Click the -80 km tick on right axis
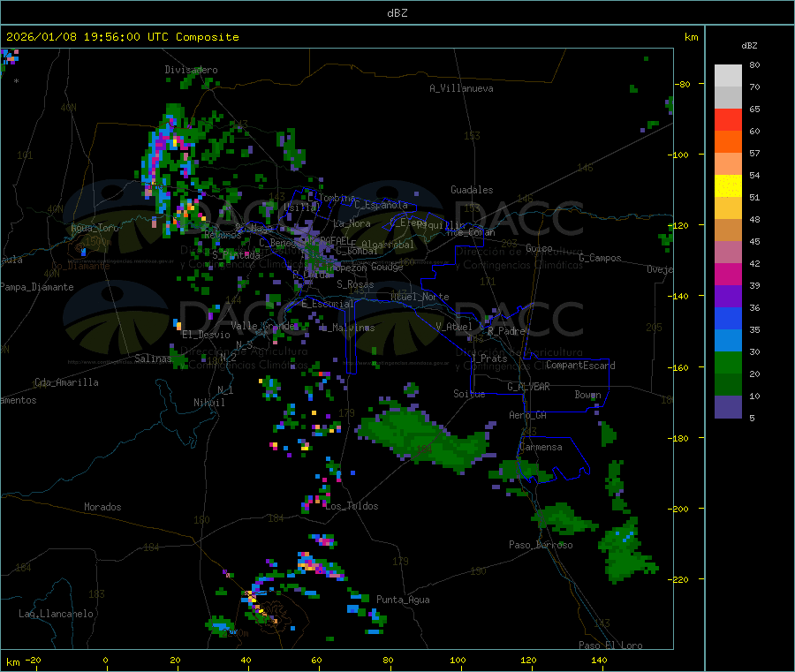The width and height of the screenshot is (795, 672). coord(684,84)
